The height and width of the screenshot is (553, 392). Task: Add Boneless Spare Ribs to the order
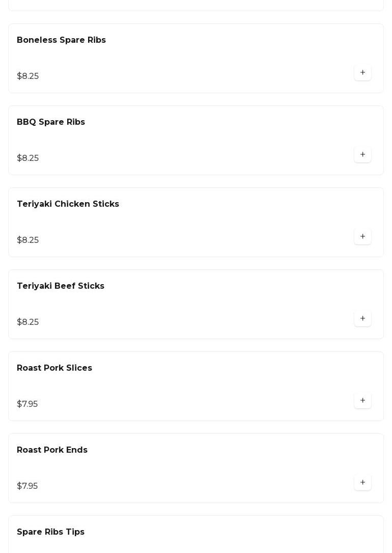coord(362,73)
